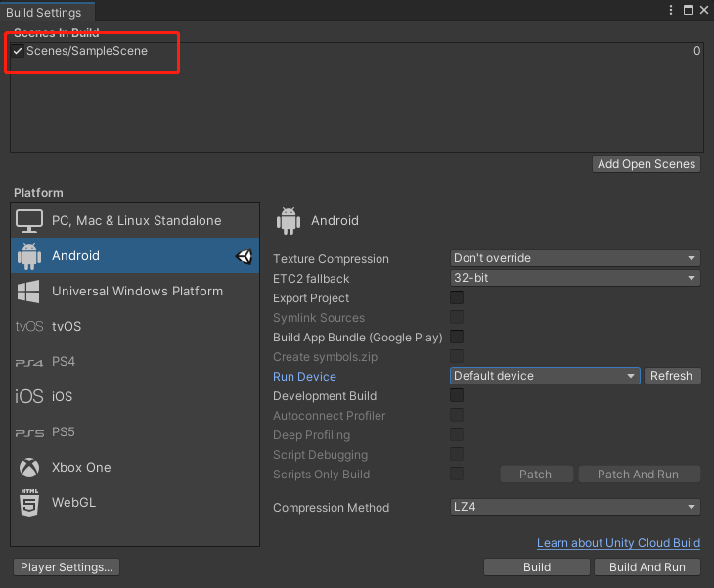Click the Universal Windows Platform logo icon
Viewport: 714px width, 588px height.
(28, 292)
